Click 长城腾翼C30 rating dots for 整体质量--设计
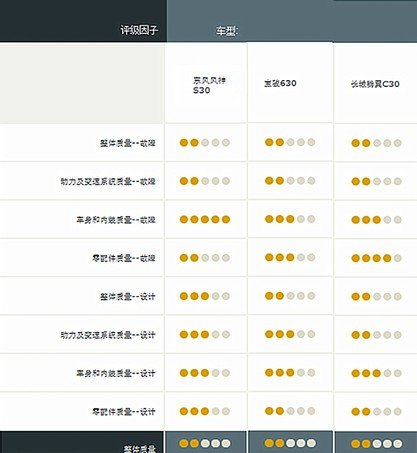 376,296
